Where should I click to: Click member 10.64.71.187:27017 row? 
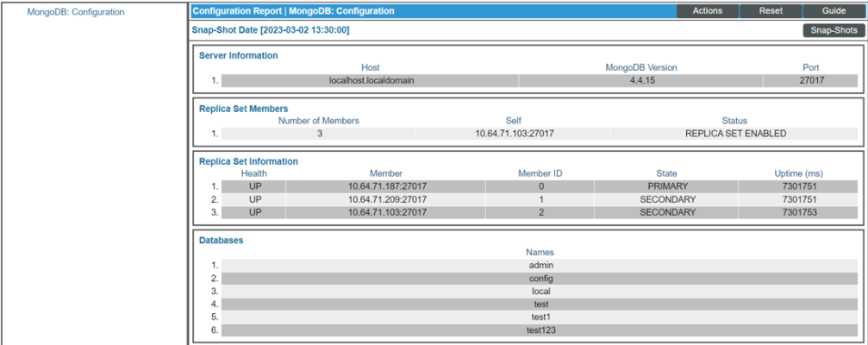[386, 186]
